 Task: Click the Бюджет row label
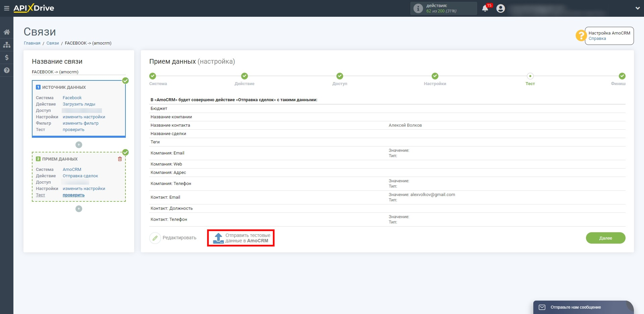(x=159, y=109)
